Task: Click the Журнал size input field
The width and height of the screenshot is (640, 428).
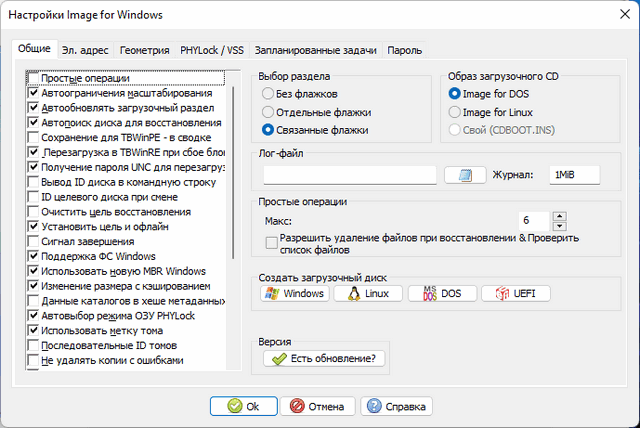Action: [573, 175]
